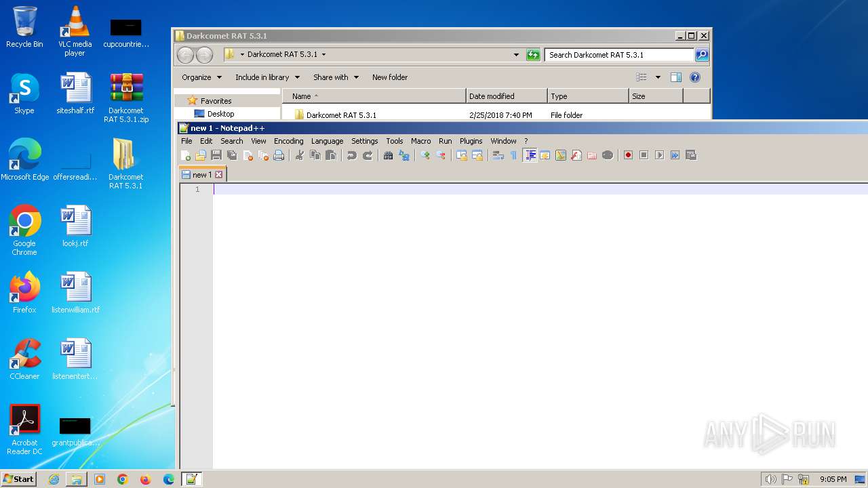Open the Search menu

(x=231, y=141)
